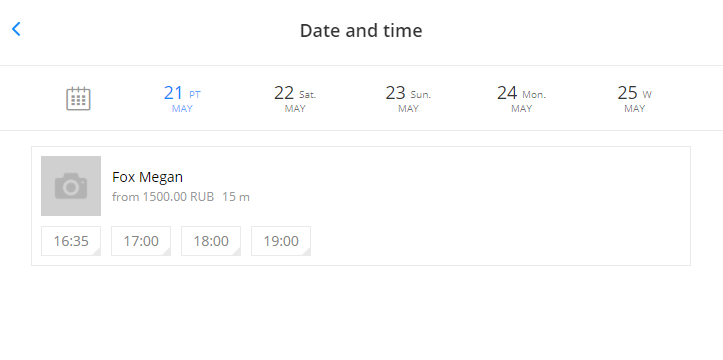Screen dimensions: 723x360
Task: Switch to 22 Sat. May
Action: tap(295, 99)
